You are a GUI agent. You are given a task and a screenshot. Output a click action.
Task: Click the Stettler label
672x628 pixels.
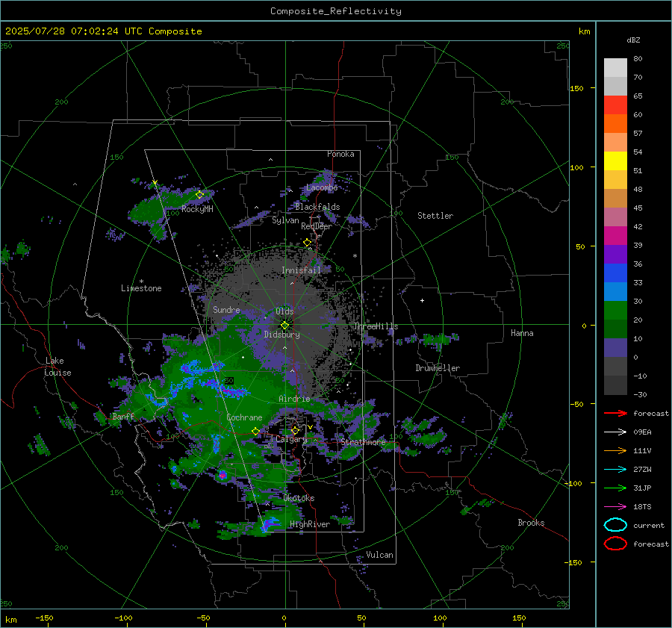click(435, 216)
